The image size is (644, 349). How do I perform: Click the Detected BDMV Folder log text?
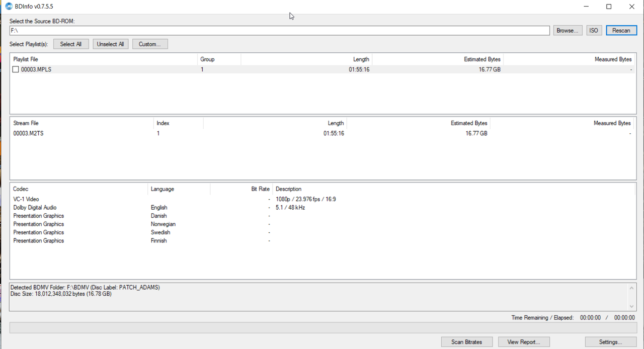(x=85, y=287)
